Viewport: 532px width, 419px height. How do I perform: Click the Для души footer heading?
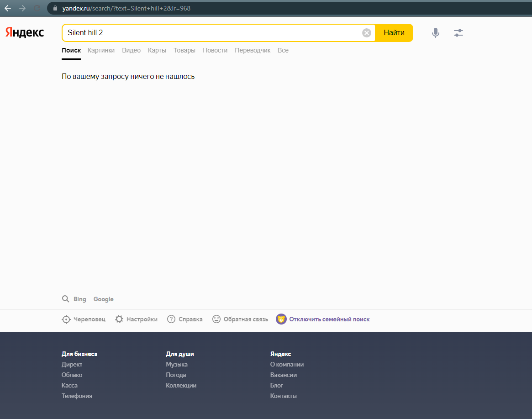pyautogui.click(x=180, y=354)
